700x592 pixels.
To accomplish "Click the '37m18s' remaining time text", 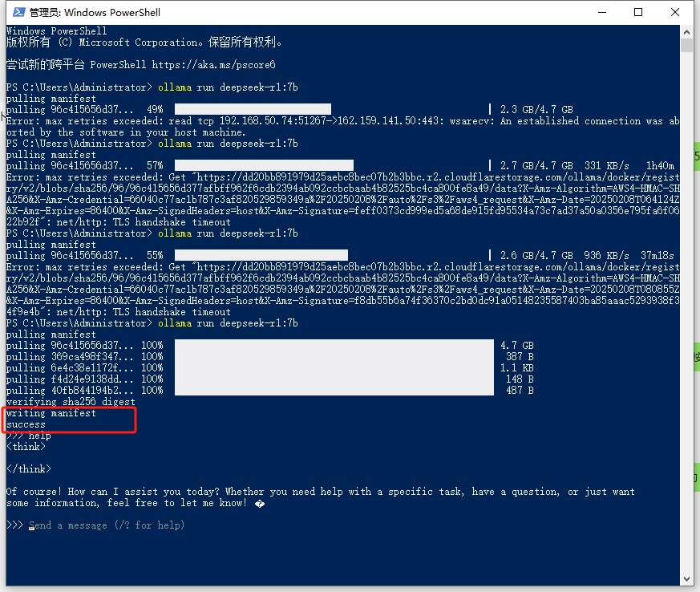I will [658, 255].
